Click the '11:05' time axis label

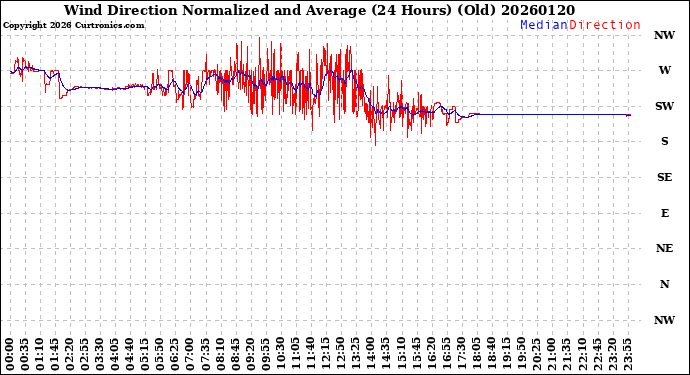pos(295,354)
